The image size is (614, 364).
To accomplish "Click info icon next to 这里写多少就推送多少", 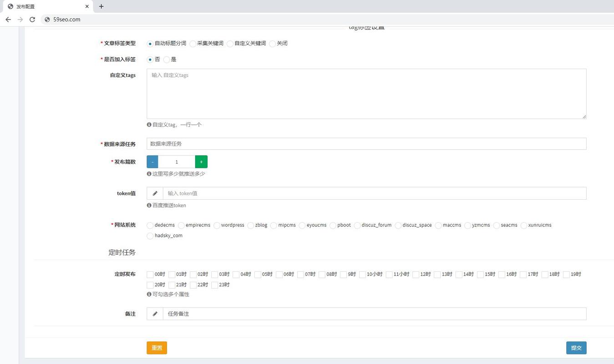I will pyautogui.click(x=148, y=173).
